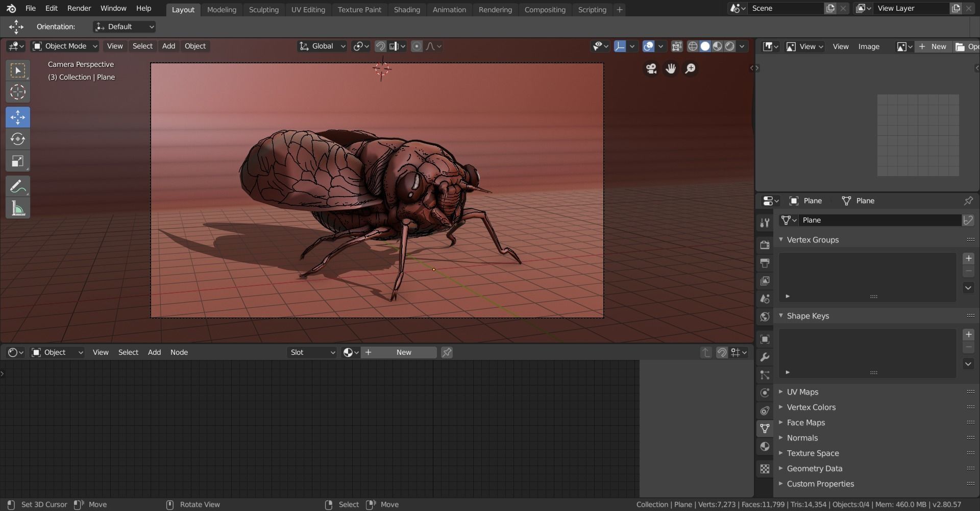Toggle X-ray mode in viewport
The height and width of the screenshot is (511, 980).
[x=677, y=46]
